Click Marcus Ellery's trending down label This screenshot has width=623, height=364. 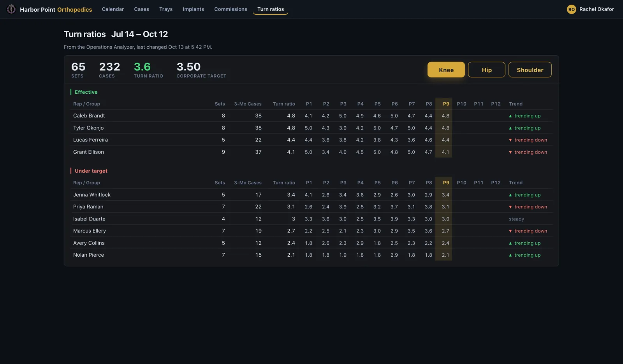(528, 231)
